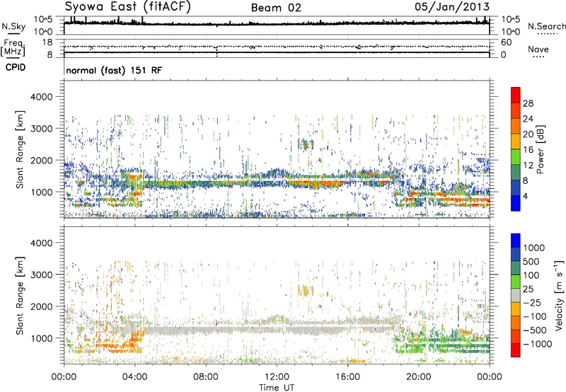Click the '16:00' time axis tick label
566x392 pixels.
[347, 377]
